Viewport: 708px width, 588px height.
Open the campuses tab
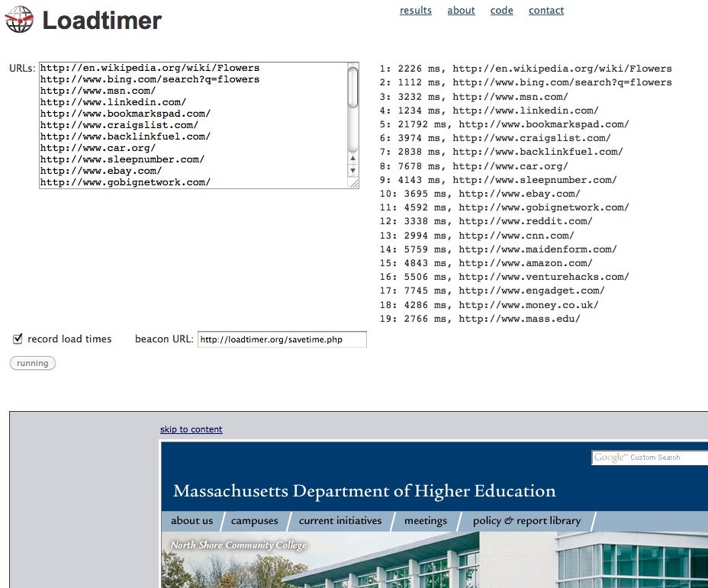(255, 521)
